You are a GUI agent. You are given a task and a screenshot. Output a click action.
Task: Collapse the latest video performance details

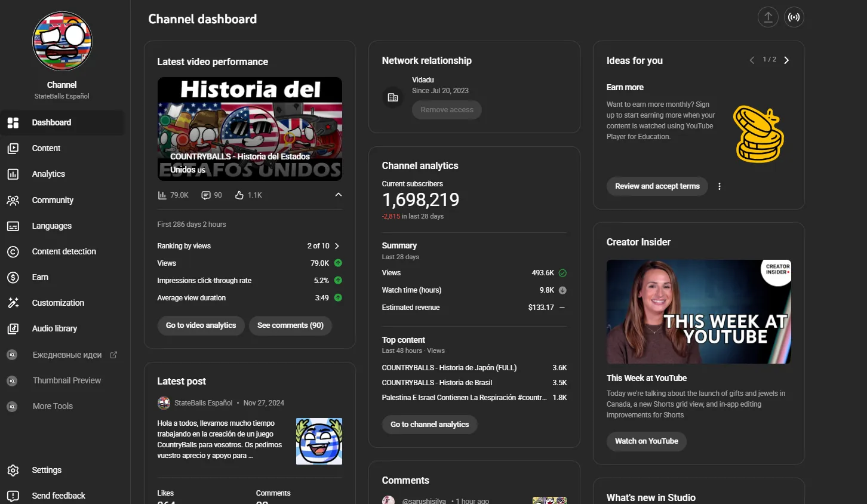click(339, 195)
